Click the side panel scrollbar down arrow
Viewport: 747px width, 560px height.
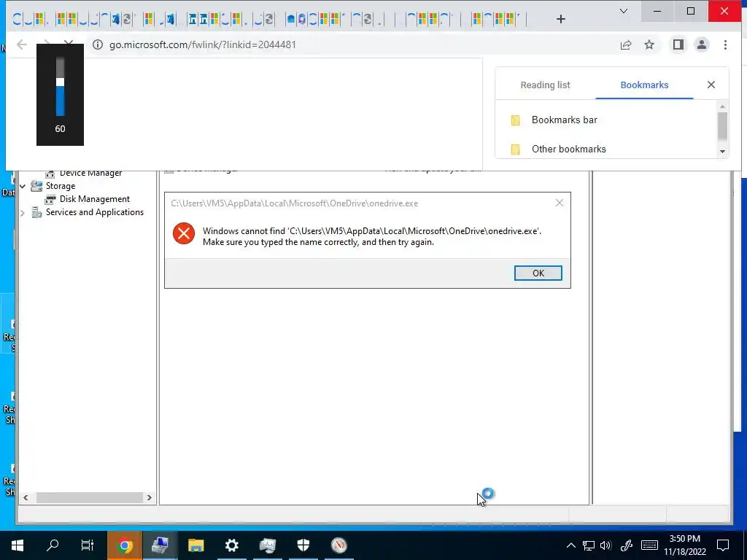click(x=722, y=152)
